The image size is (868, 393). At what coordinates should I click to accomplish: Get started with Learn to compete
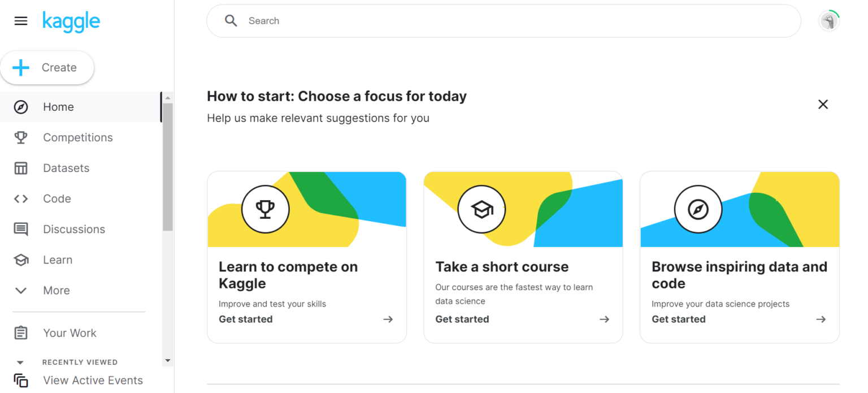tap(246, 319)
